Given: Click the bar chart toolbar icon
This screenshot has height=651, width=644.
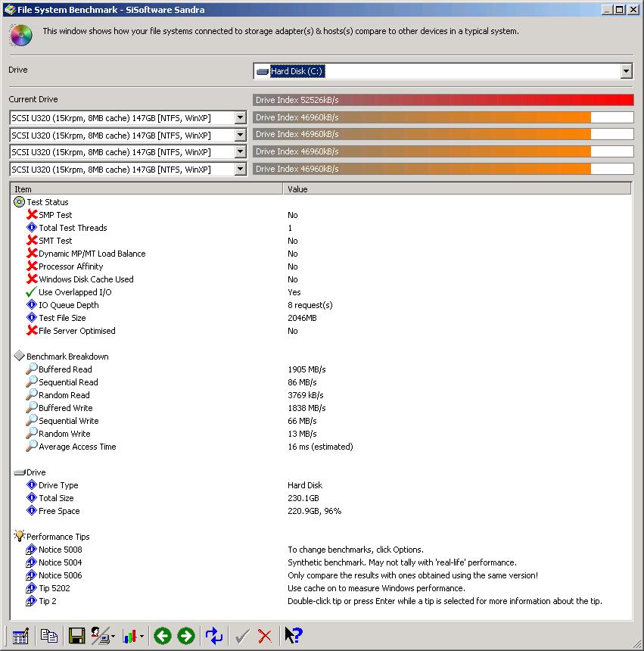Looking at the screenshot, I should [x=129, y=636].
